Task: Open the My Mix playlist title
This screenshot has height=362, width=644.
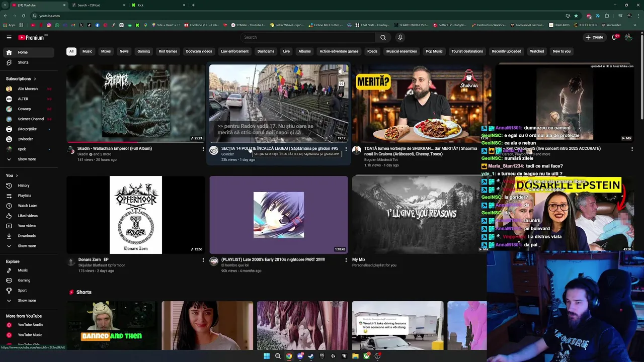Action: pos(359,260)
